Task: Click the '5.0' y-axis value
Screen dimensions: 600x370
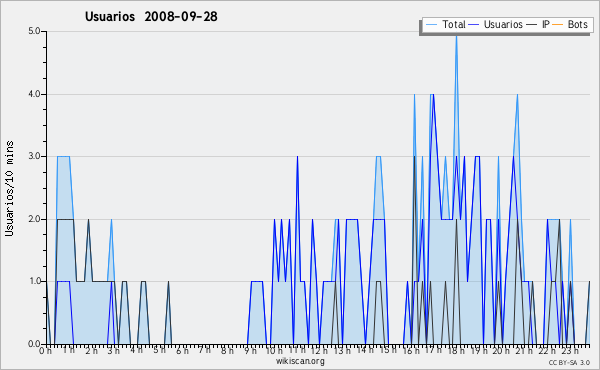Action: tap(34, 31)
